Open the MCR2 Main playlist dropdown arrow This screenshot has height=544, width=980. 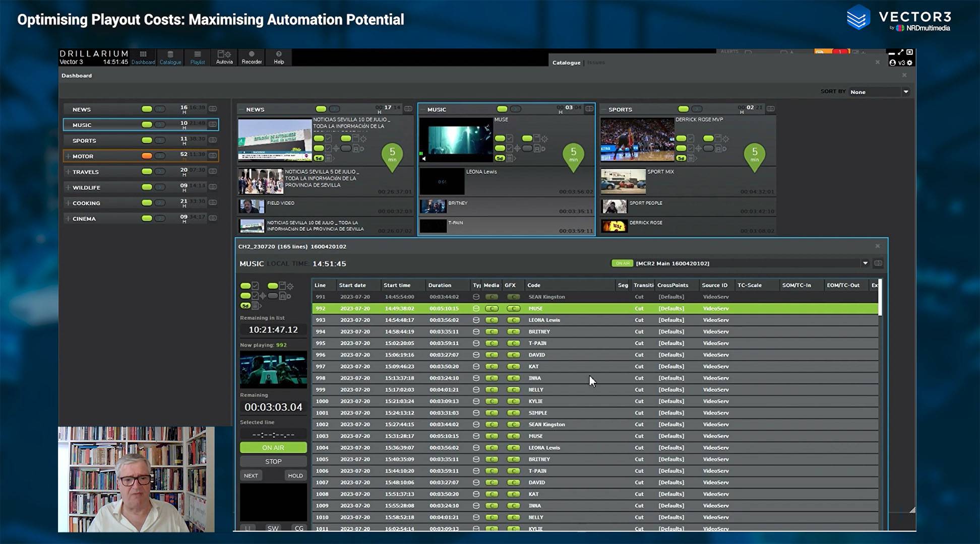pos(865,263)
